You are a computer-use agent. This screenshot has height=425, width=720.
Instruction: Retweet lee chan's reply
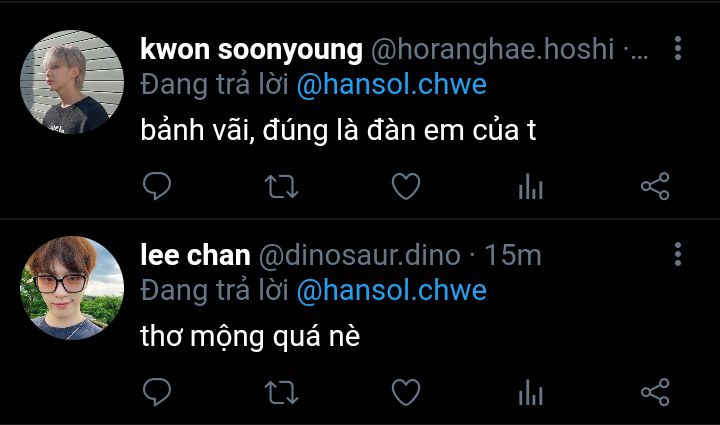coord(281,393)
